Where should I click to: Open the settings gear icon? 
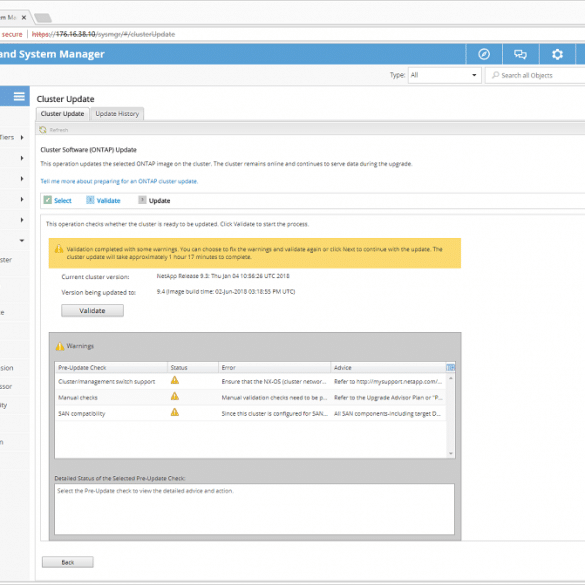tap(557, 54)
